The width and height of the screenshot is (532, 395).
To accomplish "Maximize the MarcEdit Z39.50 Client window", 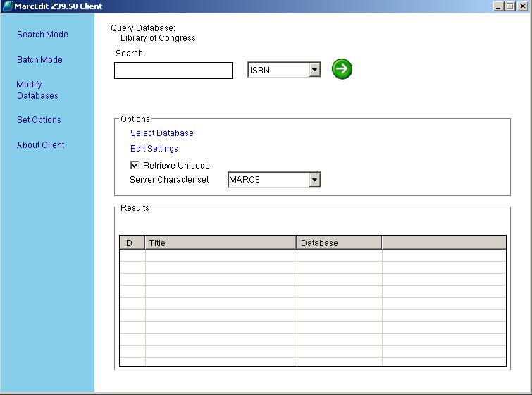I will [x=510, y=6].
